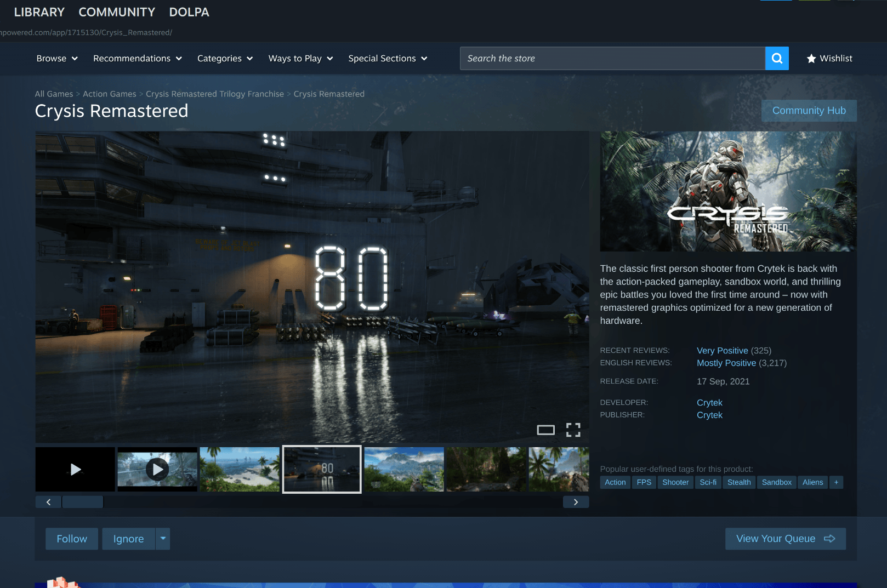The height and width of the screenshot is (588, 887).
Task: Play the first trailer thumbnail
Action: tap(75, 469)
